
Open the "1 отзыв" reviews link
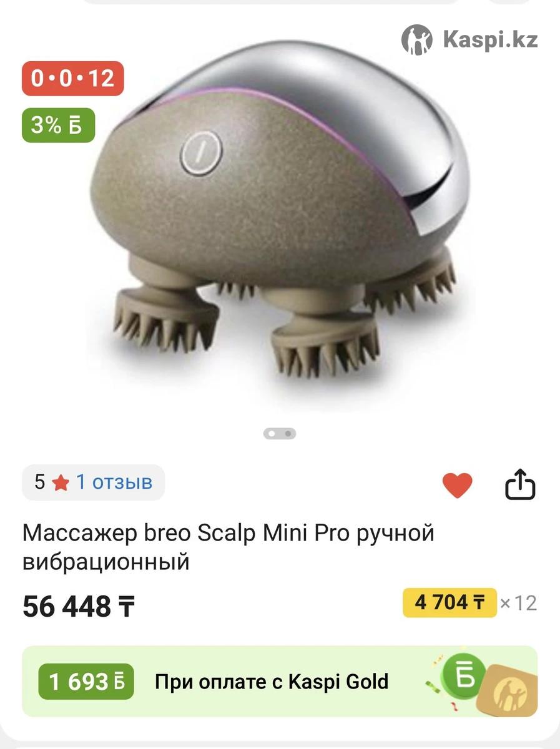[114, 482]
